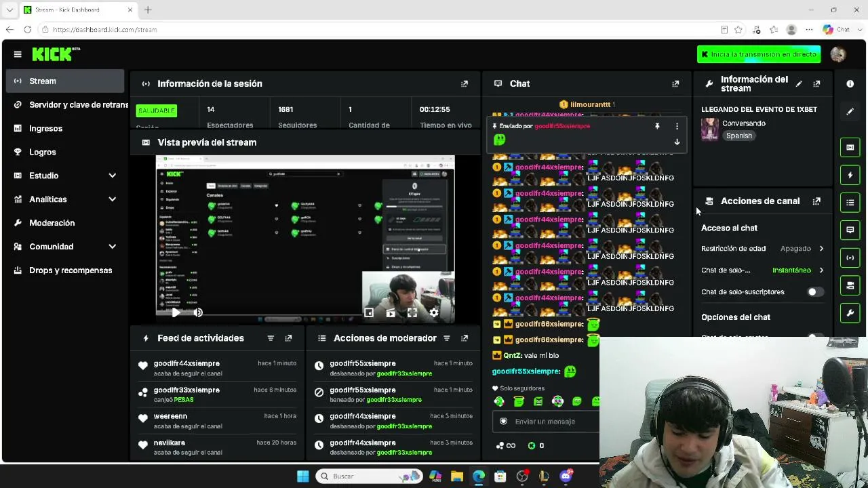Viewport: 868px width, 488px height.
Task: Click the Spanish language tag
Action: (739, 136)
